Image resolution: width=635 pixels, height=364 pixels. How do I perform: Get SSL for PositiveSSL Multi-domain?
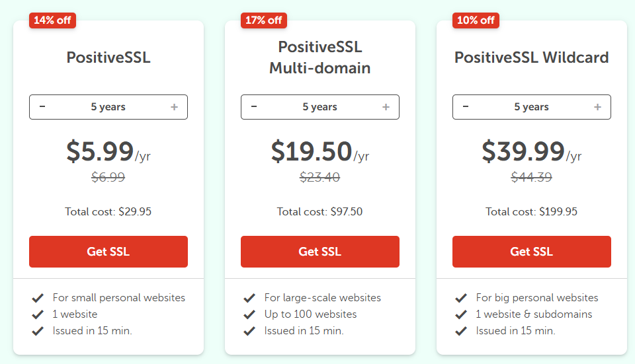click(320, 252)
